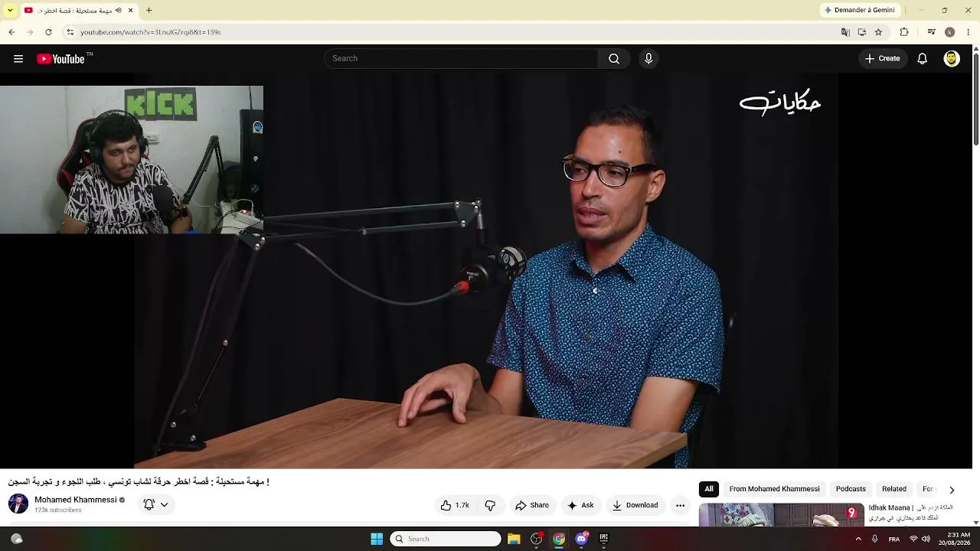Click the browser back arrow
The image size is (980, 551).
coord(11,32)
